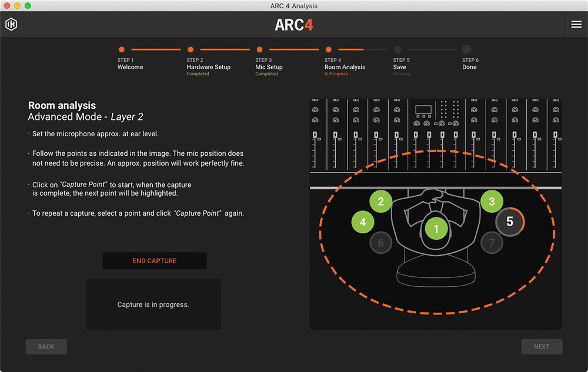The image size is (588, 372).
Task: Select green measurement point 4
Action: [x=363, y=222]
